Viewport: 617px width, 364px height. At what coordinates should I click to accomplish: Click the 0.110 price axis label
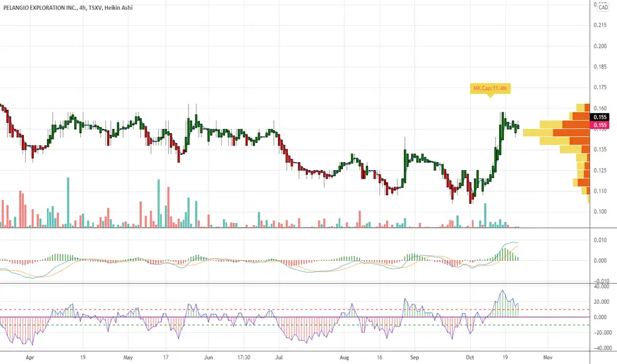[600, 191]
